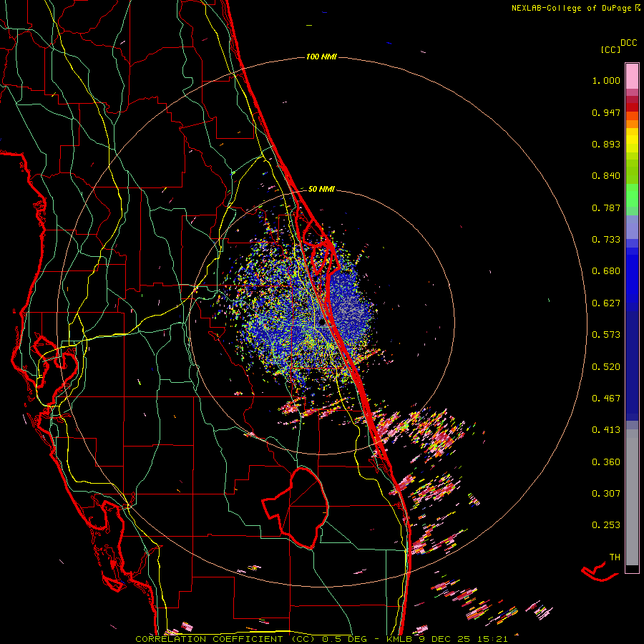Viewport: 644px width, 644px height.
Task: Click the 0.573 scale value
Action: 606,335
